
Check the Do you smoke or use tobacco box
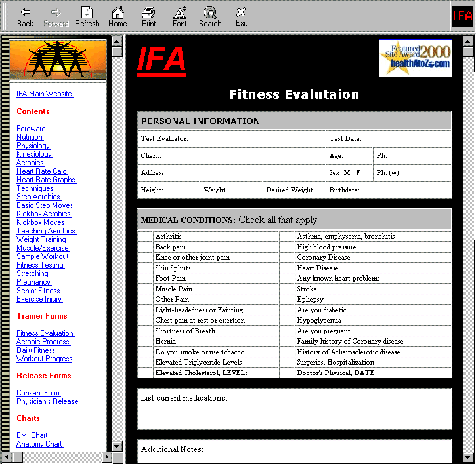pyautogui.click(x=145, y=352)
